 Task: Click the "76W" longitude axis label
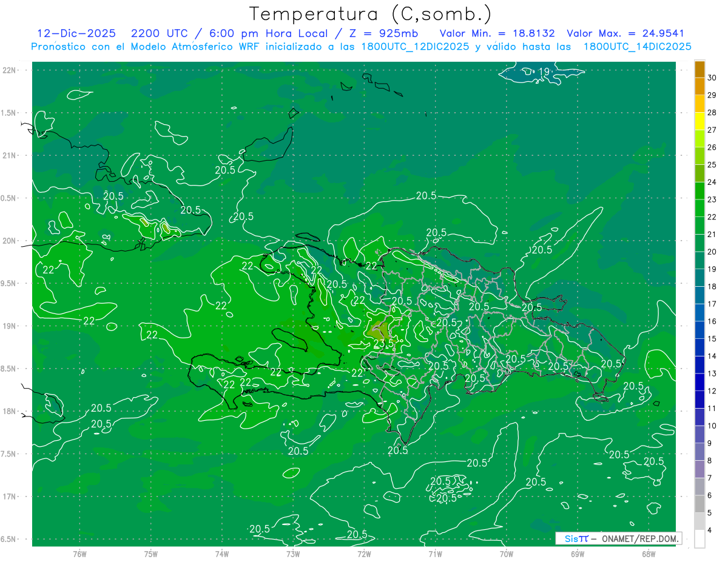pyautogui.click(x=79, y=554)
